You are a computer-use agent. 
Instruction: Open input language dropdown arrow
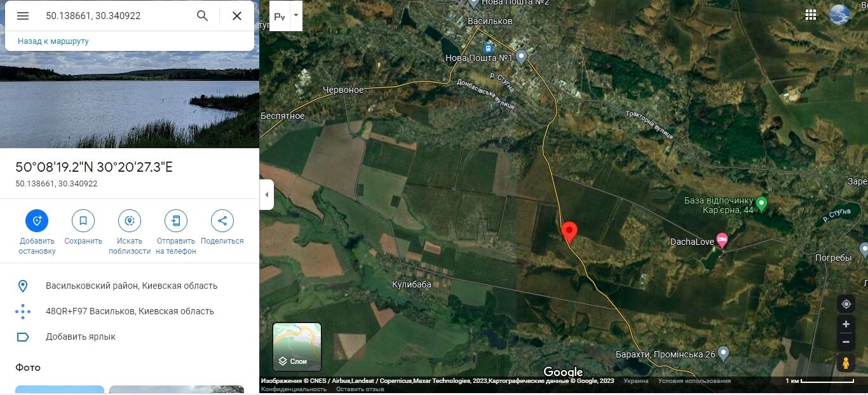(x=295, y=16)
